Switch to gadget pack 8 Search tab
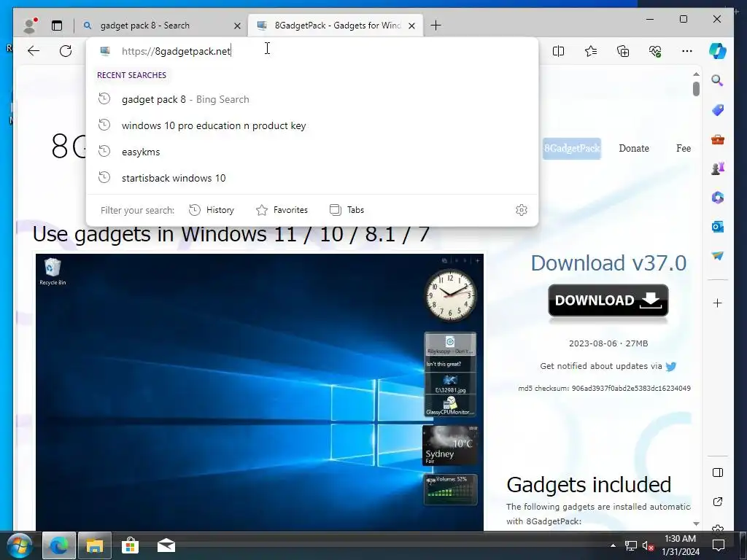Image resolution: width=747 pixels, height=560 pixels. point(162,26)
